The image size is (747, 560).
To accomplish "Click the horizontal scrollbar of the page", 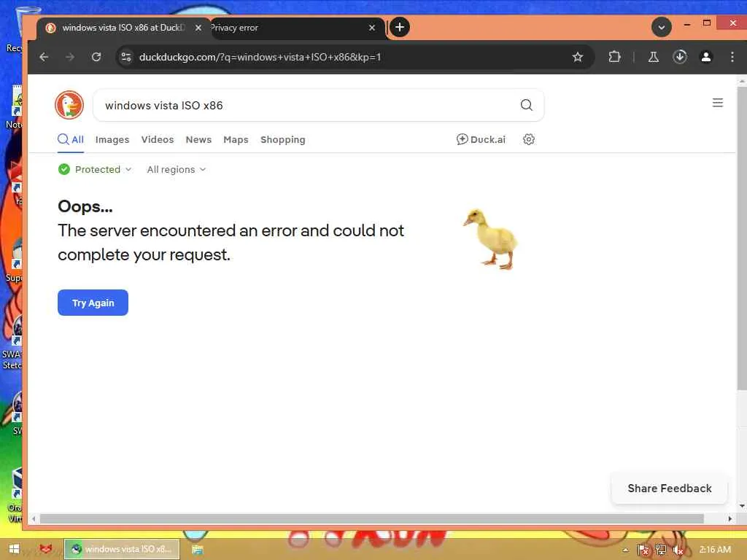I will pyautogui.click(x=371, y=518).
